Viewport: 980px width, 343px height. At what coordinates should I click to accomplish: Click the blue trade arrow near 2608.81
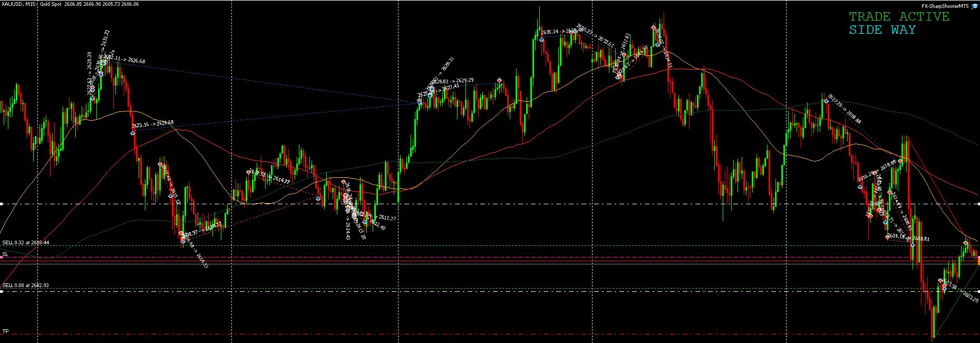click(x=913, y=245)
